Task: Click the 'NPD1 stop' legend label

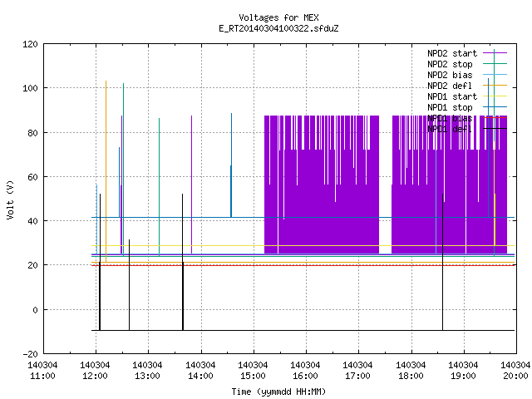Action: (x=450, y=107)
